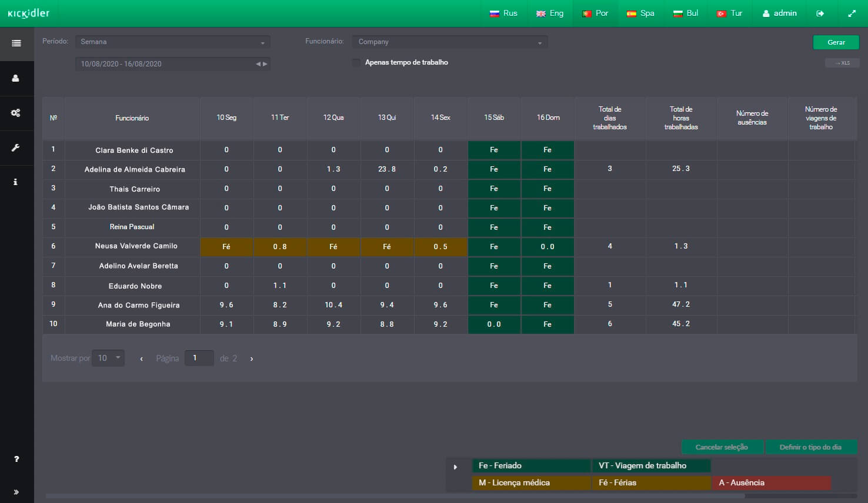
Task: Open the user profile sidebar icon
Action: point(16,78)
